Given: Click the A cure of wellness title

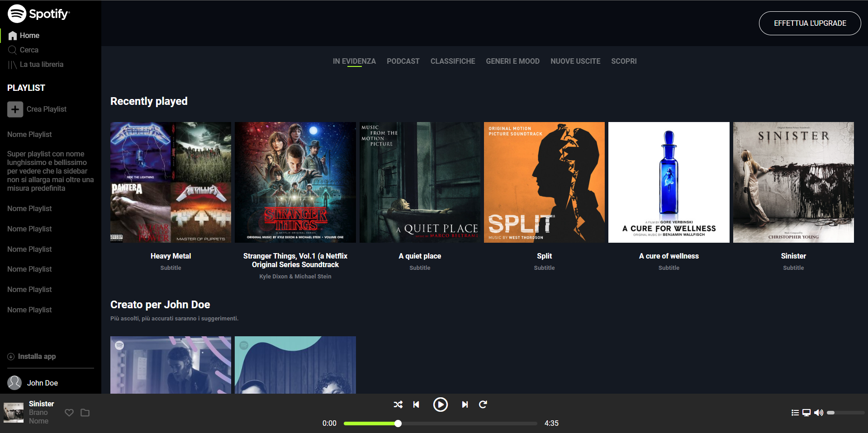Looking at the screenshot, I should tap(669, 256).
